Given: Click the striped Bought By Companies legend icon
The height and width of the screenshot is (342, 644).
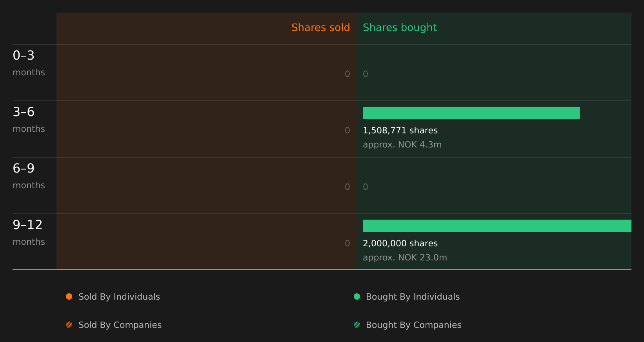Looking at the screenshot, I should tap(357, 325).
